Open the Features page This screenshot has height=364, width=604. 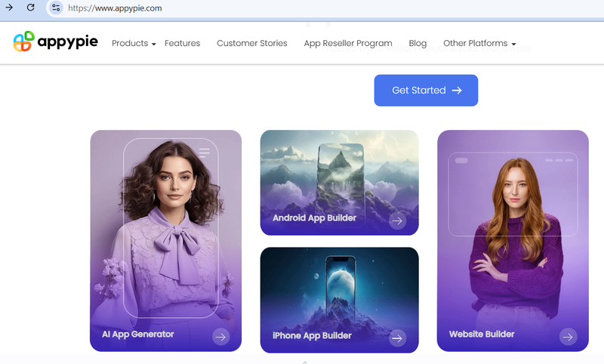point(182,43)
